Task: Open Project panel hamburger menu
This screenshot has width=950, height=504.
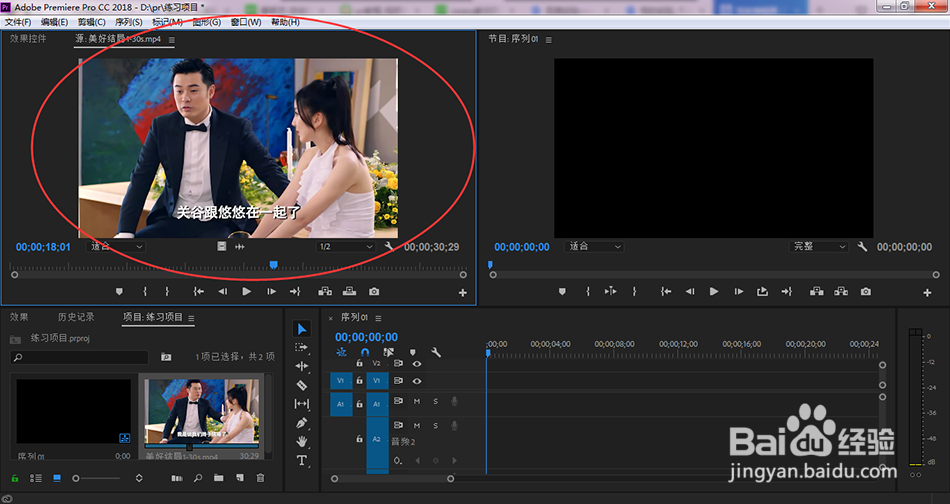Action: [x=191, y=318]
